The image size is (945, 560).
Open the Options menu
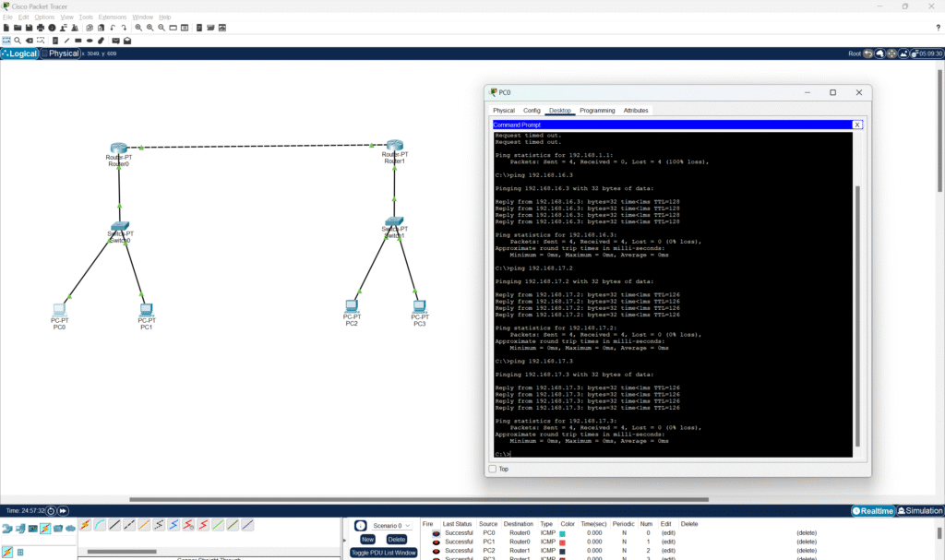[44, 18]
